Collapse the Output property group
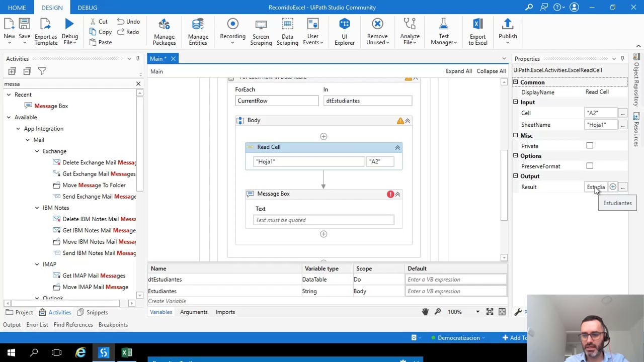The image size is (644, 362). pos(515,176)
